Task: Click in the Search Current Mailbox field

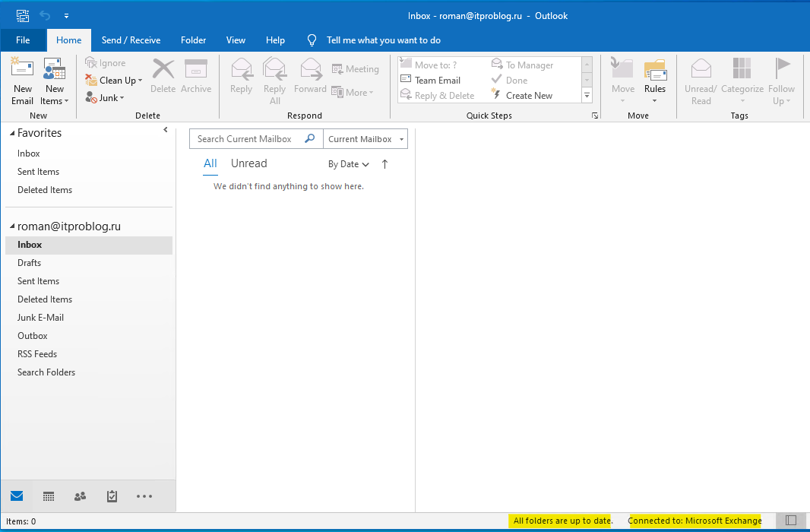Action: click(245, 139)
